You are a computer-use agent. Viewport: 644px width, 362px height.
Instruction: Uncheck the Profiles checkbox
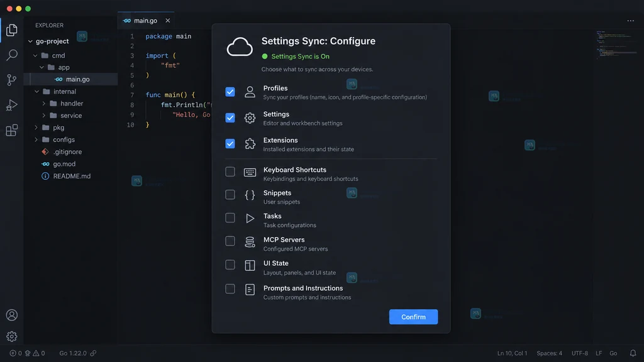pyautogui.click(x=230, y=92)
